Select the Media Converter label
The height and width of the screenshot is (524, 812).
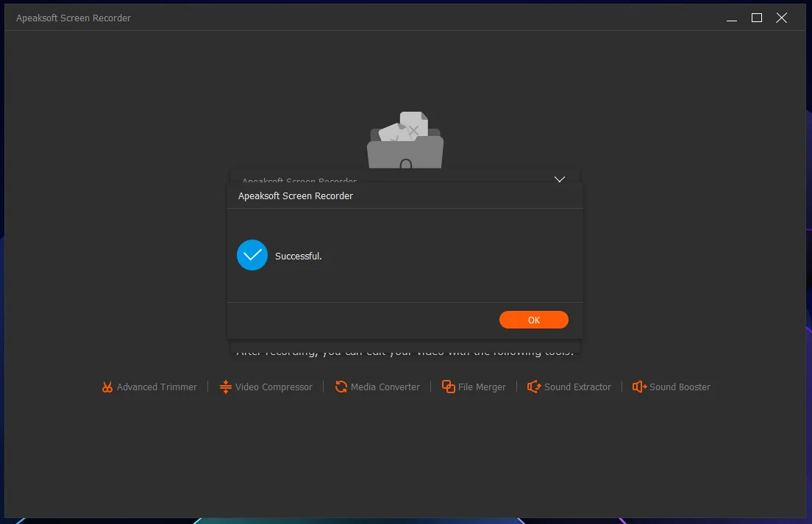point(385,387)
